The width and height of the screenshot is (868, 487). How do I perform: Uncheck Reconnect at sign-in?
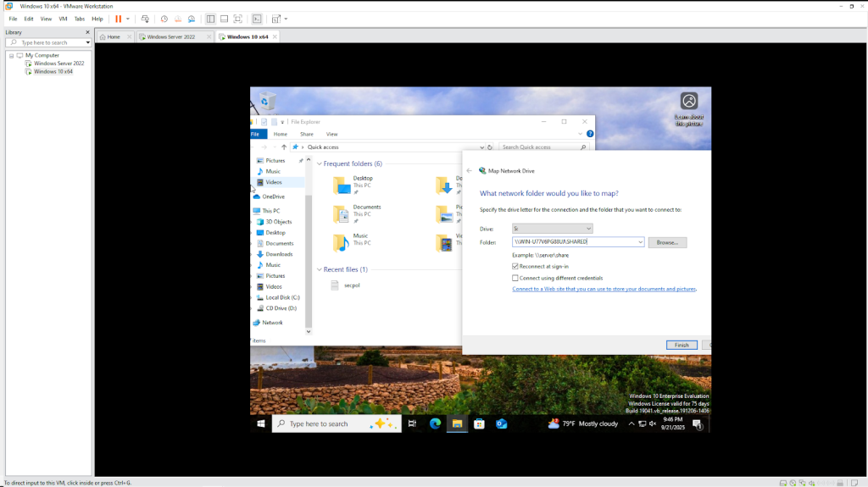(515, 266)
